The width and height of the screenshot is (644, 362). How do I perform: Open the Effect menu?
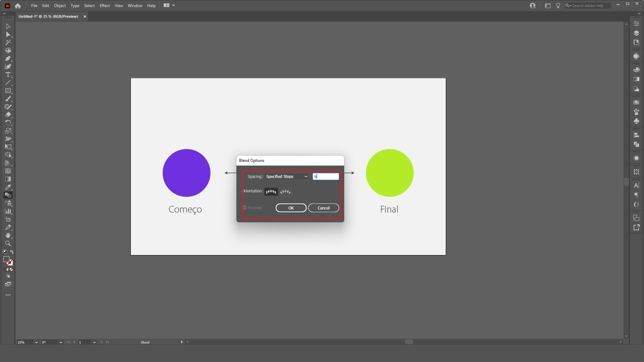pyautogui.click(x=105, y=6)
